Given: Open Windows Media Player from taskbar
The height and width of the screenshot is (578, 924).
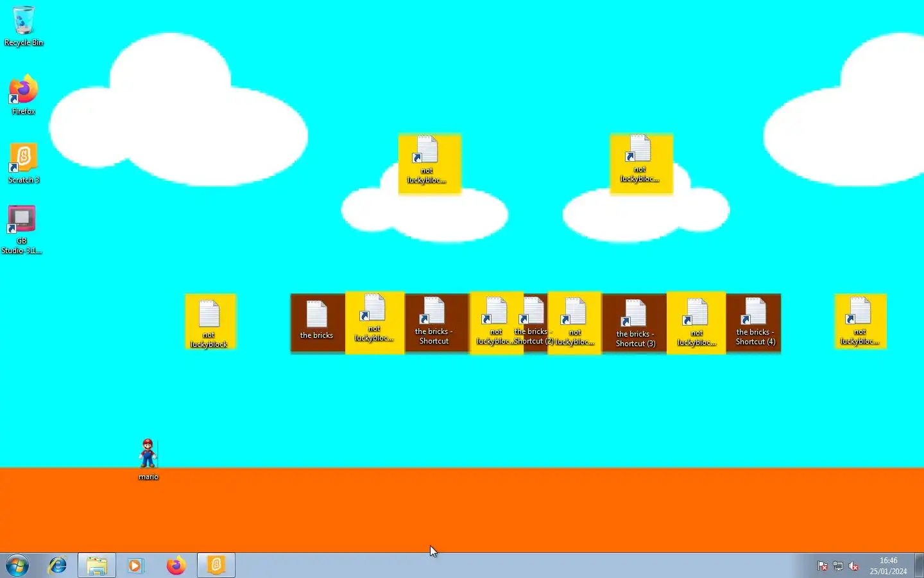Looking at the screenshot, I should click(x=135, y=565).
